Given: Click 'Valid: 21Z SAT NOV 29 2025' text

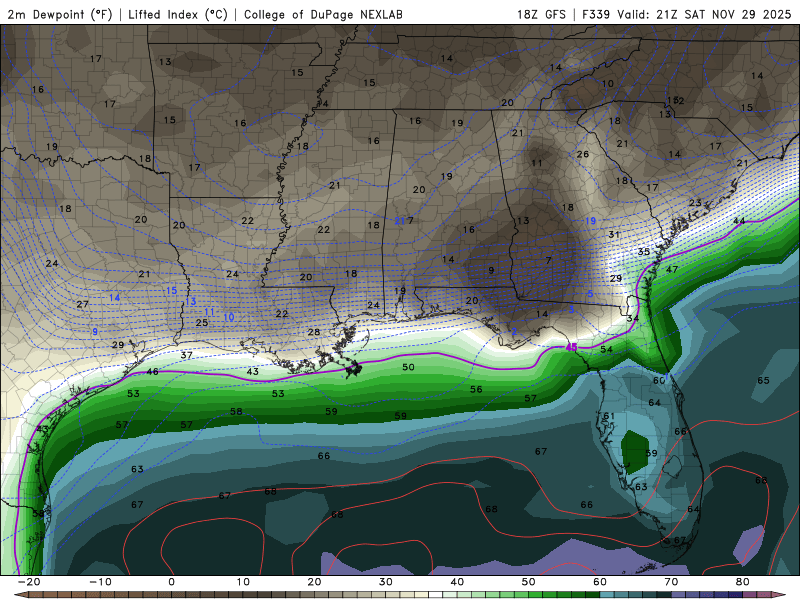Looking at the screenshot, I should 704,14.
